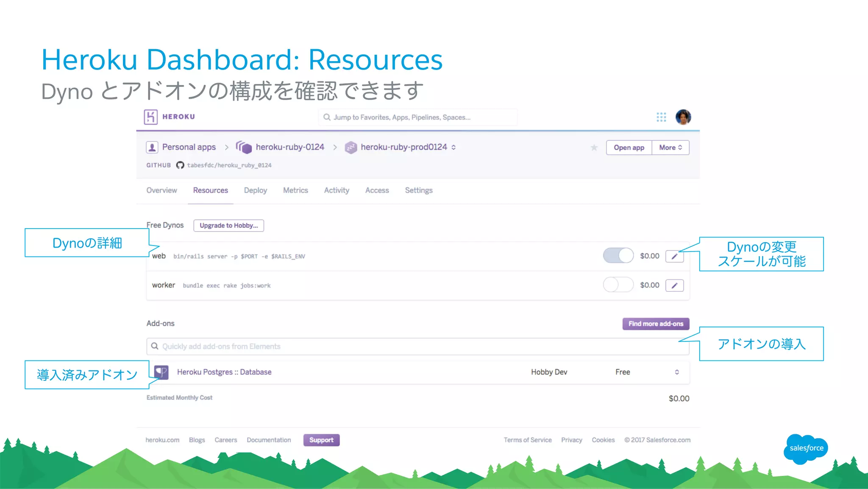Open the Heroku Postgres plan options arrows

[x=677, y=372]
